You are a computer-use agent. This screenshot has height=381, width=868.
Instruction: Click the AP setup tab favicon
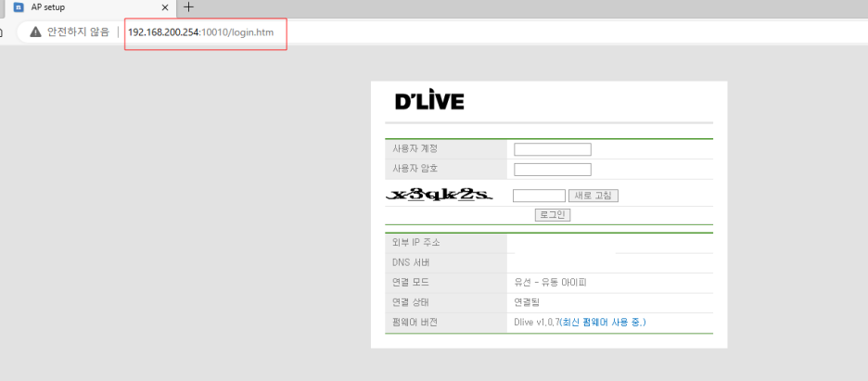tap(19, 7)
